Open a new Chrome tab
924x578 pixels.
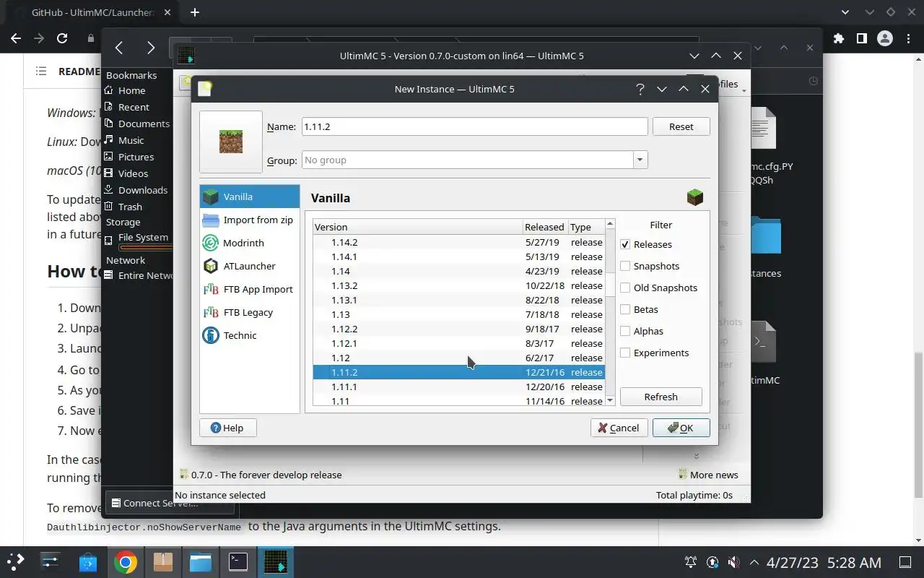[195, 12]
